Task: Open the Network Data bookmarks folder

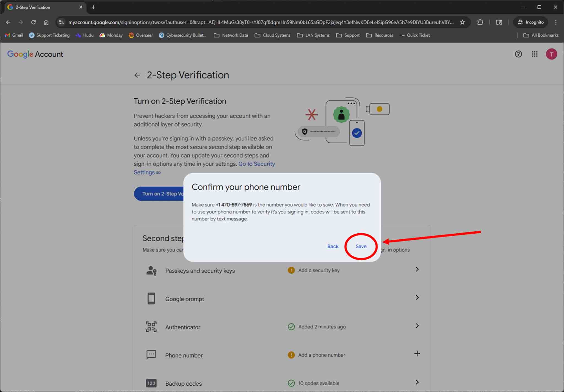Action: (x=231, y=35)
